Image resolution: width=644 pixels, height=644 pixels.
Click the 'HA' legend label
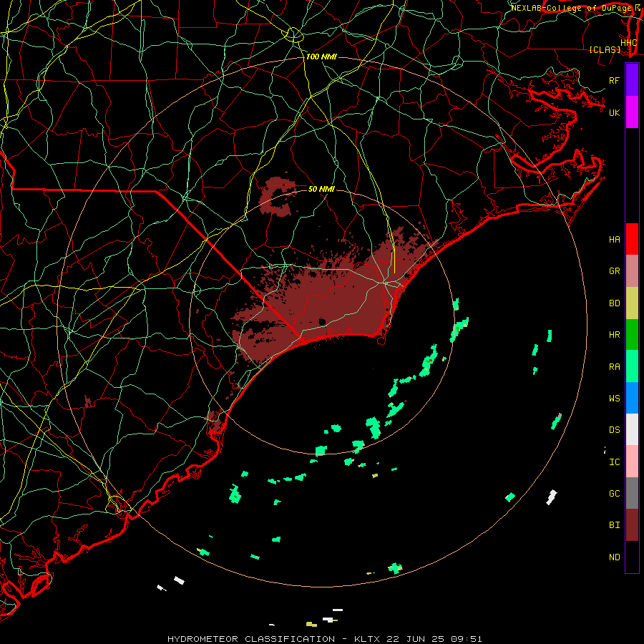pyautogui.click(x=614, y=240)
